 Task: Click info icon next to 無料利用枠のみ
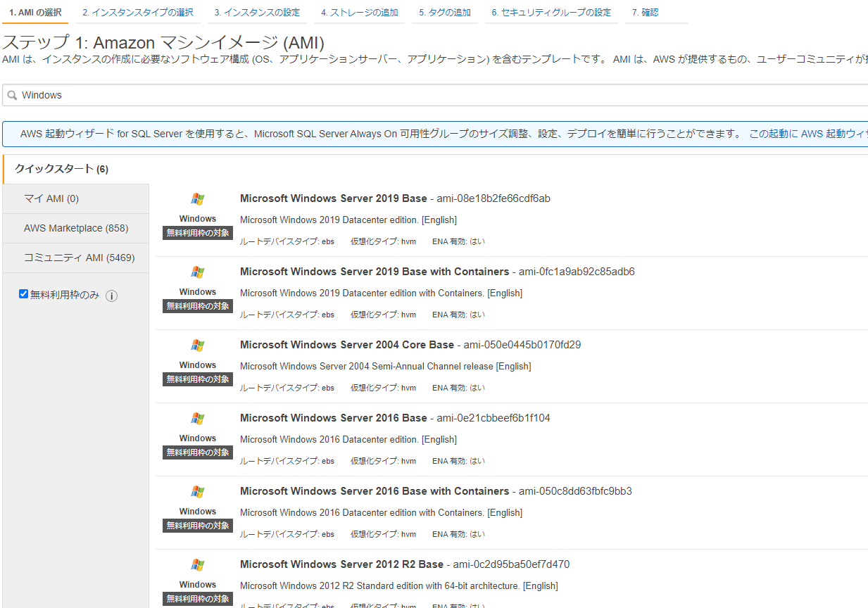[x=111, y=296]
